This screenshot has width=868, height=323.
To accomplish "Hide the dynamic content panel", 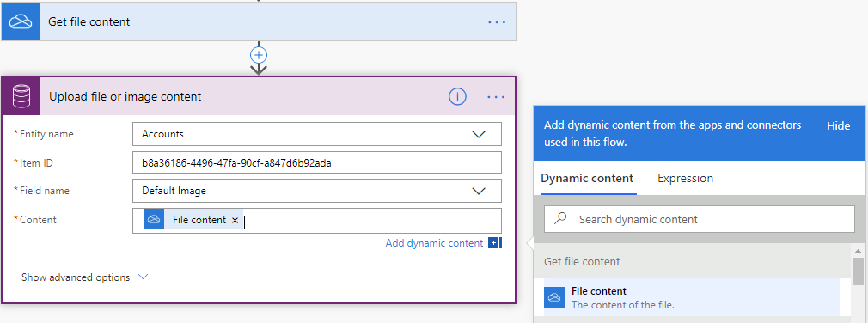I will (838, 125).
